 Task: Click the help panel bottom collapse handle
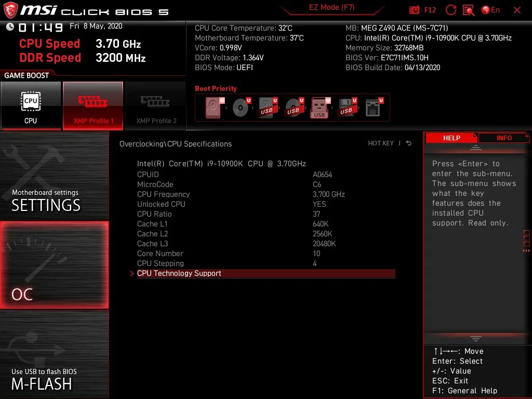476,338
